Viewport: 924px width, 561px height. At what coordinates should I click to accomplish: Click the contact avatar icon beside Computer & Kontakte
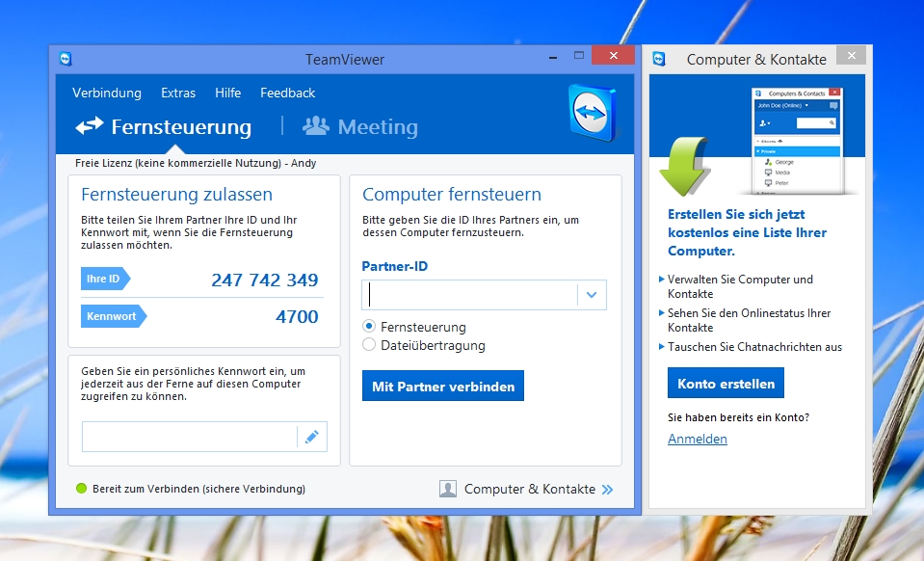448,489
